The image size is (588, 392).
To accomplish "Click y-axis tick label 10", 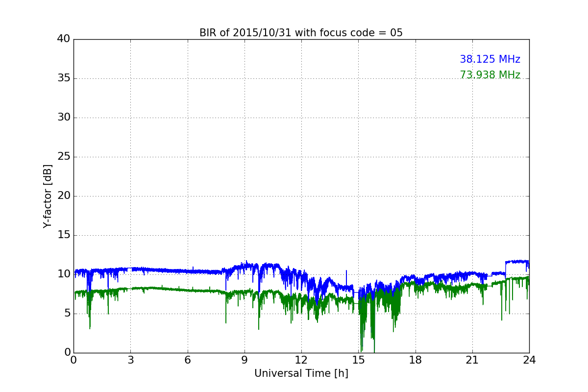I will [64, 274].
